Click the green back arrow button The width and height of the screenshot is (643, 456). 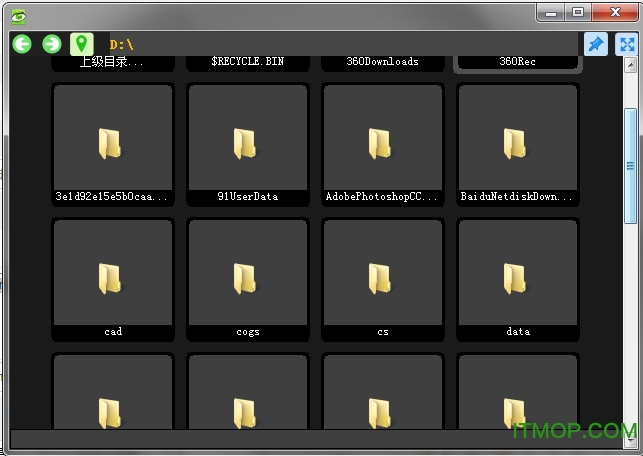[x=22, y=44]
